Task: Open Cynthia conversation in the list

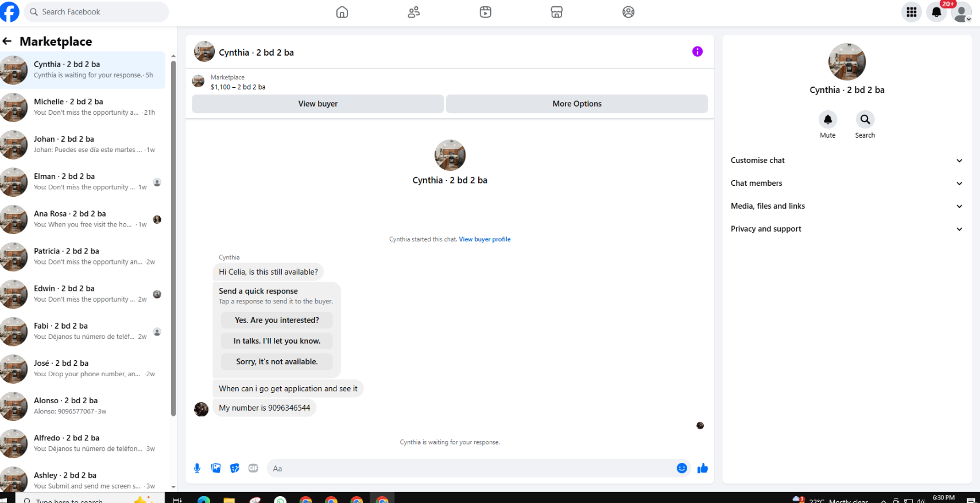Action: 83,69
